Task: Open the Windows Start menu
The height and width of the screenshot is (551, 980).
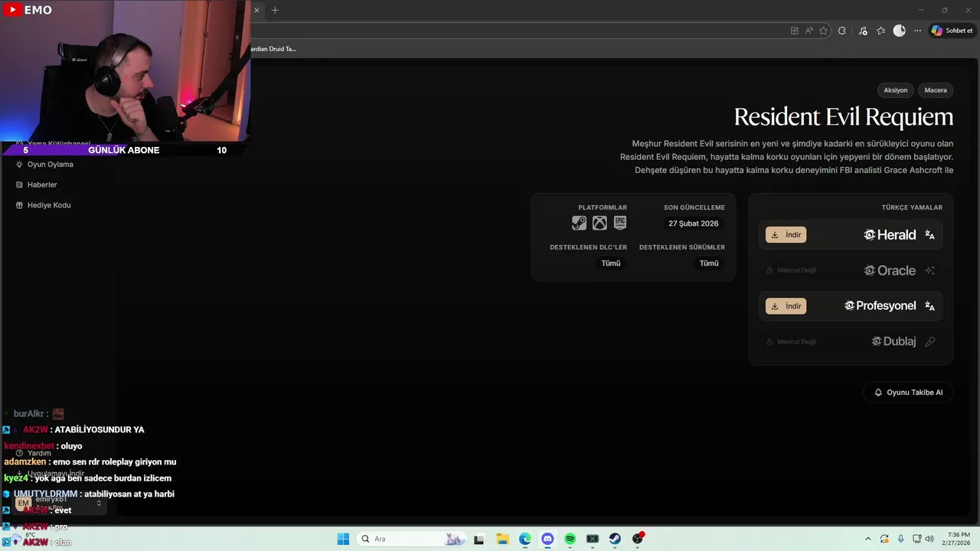Action: 343,539
